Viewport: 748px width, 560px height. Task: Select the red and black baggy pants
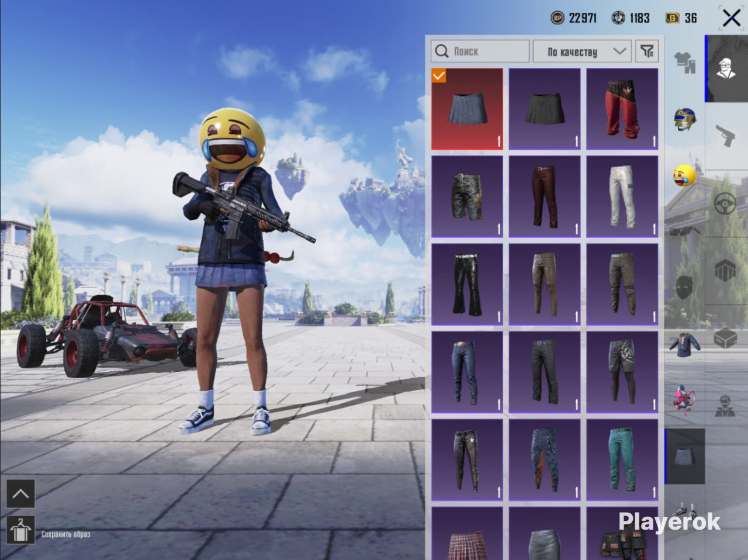pyautogui.click(x=622, y=109)
